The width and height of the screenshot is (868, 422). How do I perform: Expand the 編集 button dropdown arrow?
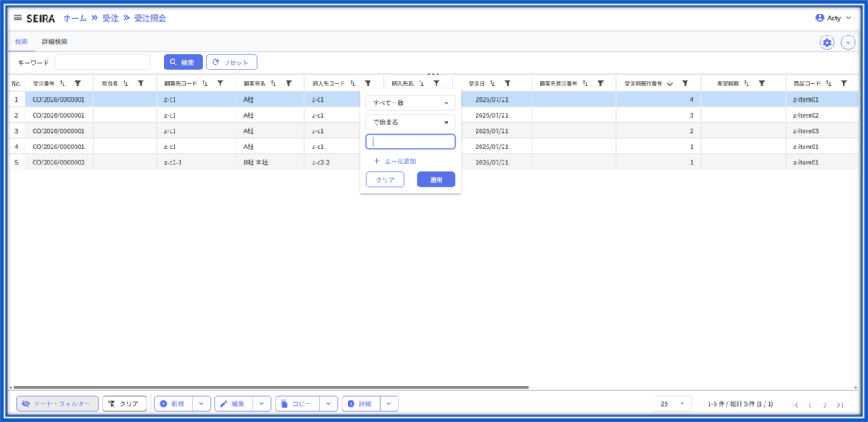pos(263,403)
